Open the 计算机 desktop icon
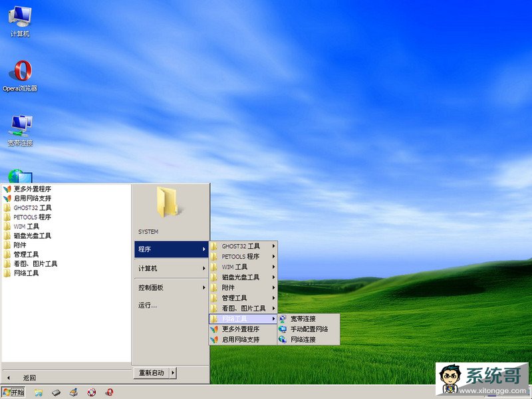 20,21
